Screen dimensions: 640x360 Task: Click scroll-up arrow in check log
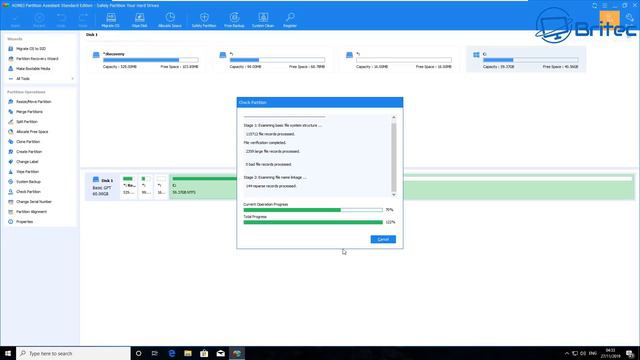[393, 118]
